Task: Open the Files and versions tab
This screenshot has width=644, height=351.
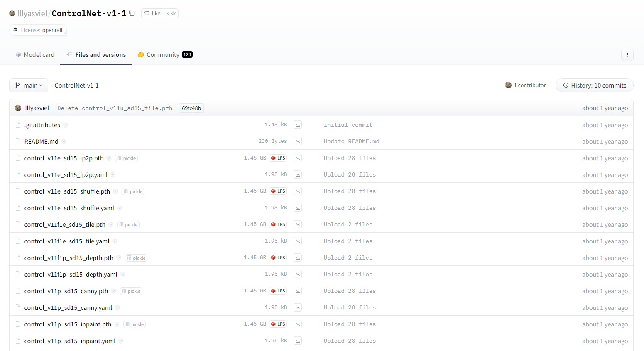Action: click(96, 54)
